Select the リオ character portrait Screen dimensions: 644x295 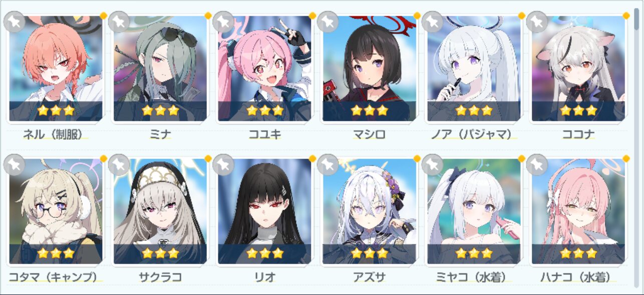tap(264, 211)
